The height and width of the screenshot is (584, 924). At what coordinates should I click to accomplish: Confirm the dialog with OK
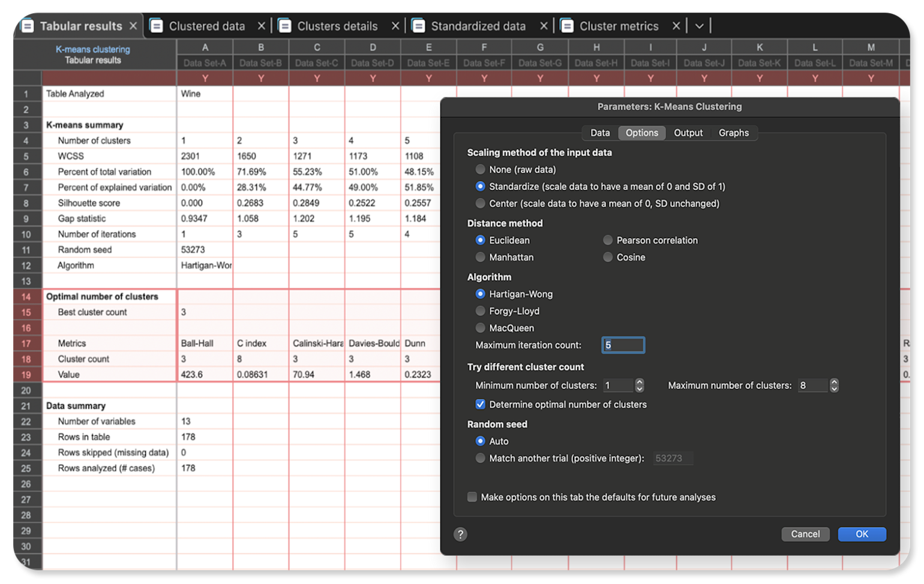click(862, 534)
